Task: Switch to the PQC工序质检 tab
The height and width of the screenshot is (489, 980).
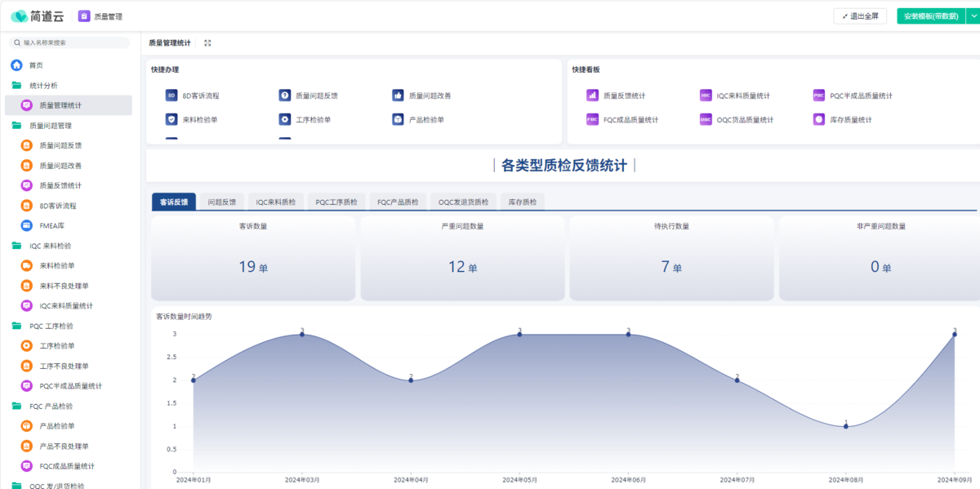Action: [x=336, y=202]
